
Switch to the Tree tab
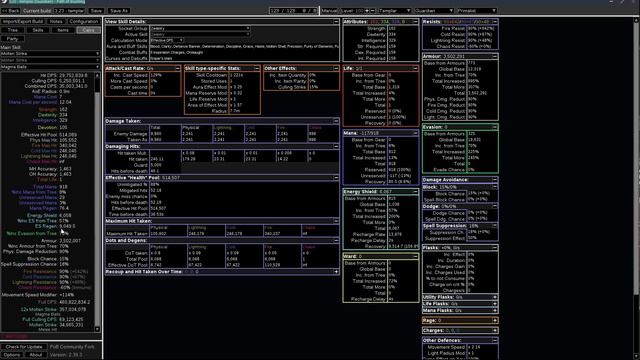coord(12,30)
